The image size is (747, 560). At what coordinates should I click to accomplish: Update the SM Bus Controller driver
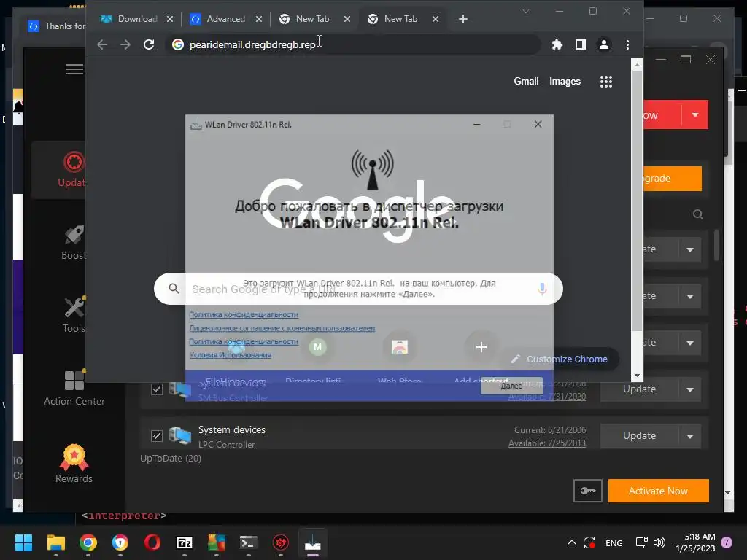tap(639, 389)
